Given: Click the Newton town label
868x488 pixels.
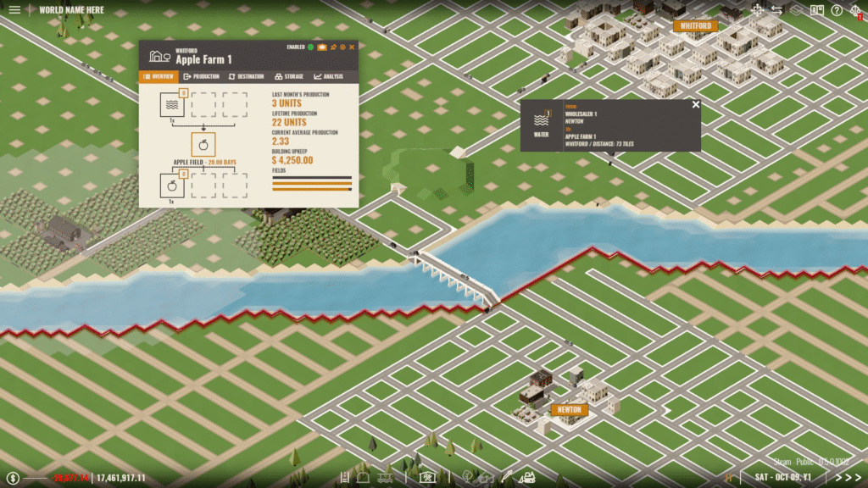Looking at the screenshot, I should pyautogui.click(x=569, y=410).
